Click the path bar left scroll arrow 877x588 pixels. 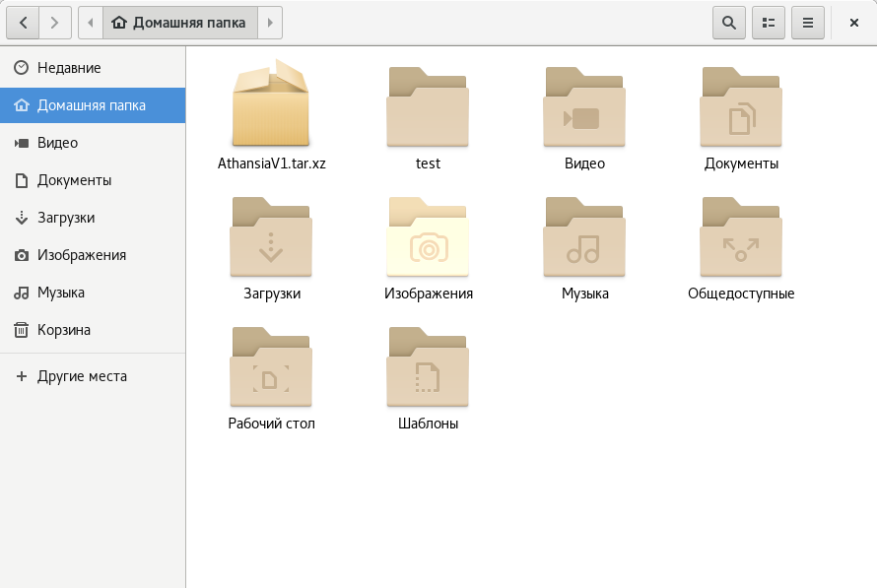tap(91, 23)
